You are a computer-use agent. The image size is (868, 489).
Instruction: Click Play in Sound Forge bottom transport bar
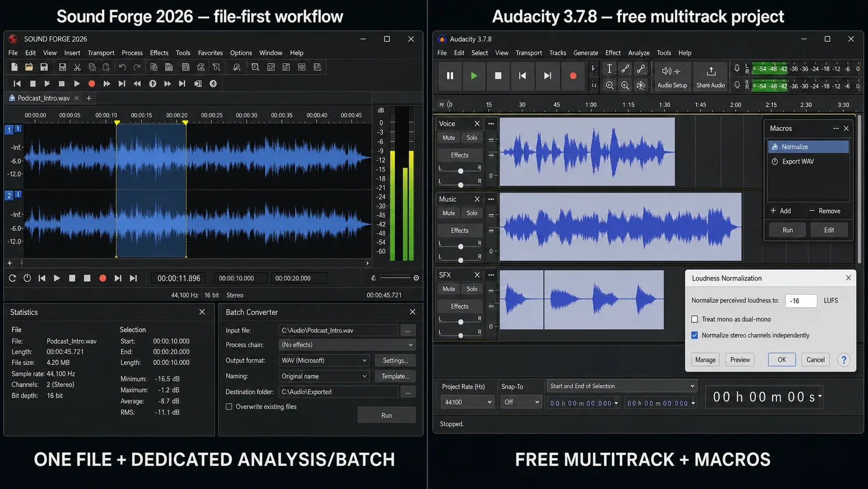point(57,279)
